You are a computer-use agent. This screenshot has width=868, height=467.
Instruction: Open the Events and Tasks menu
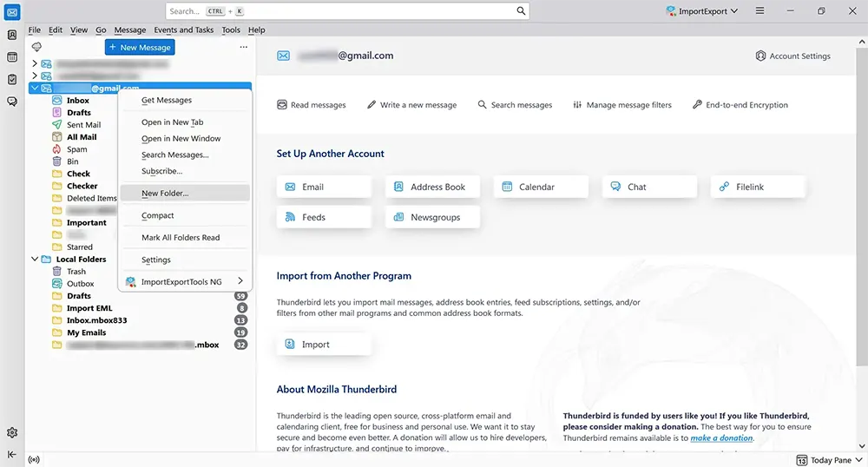pos(184,30)
